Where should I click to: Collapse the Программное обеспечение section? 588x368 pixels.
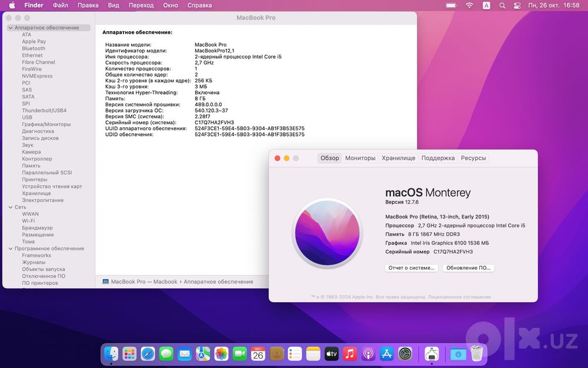click(11, 248)
